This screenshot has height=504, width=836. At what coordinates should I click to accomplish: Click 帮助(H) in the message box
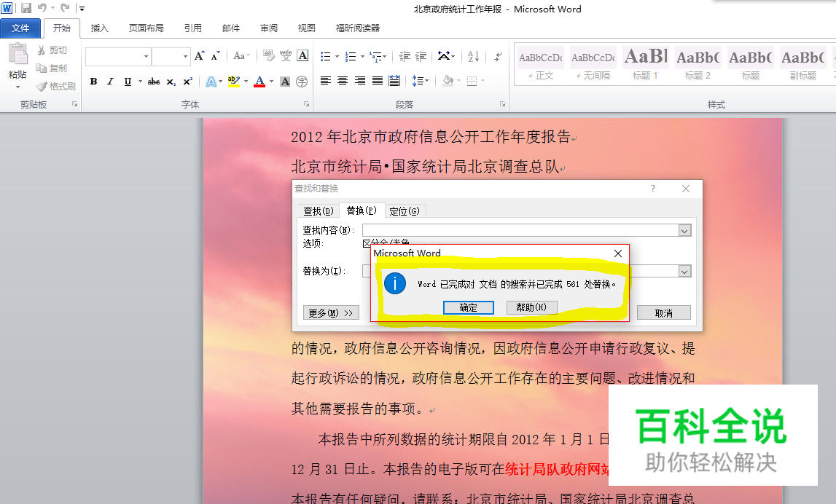click(531, 307)
